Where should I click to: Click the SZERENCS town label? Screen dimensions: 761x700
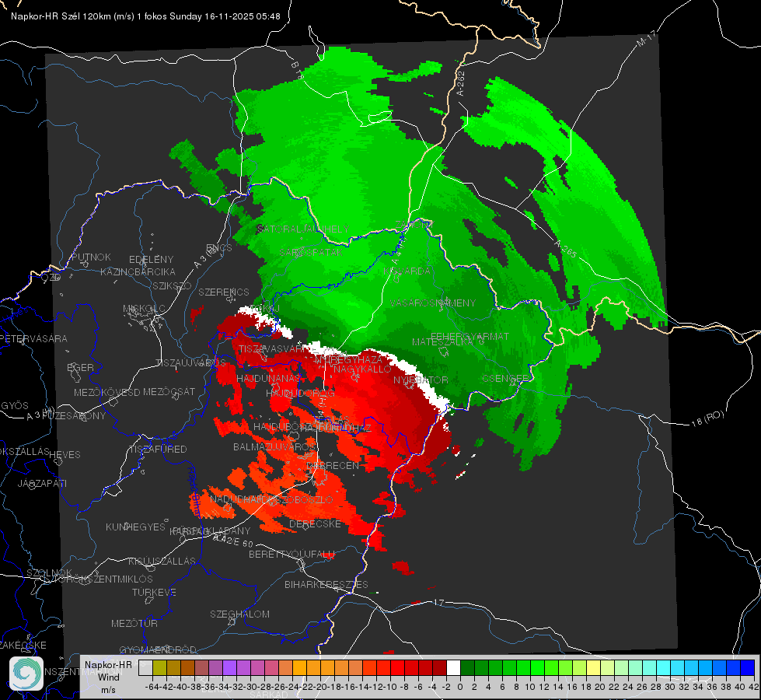(x=224, y=292)
